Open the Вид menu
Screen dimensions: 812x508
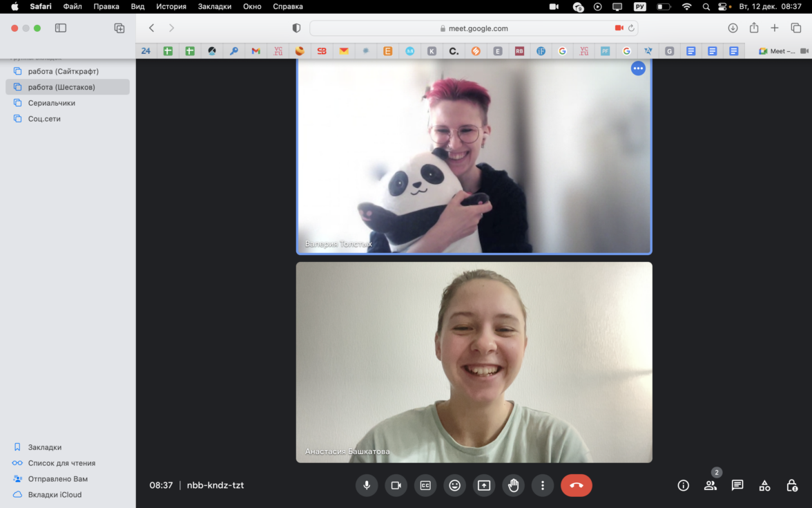138,6
